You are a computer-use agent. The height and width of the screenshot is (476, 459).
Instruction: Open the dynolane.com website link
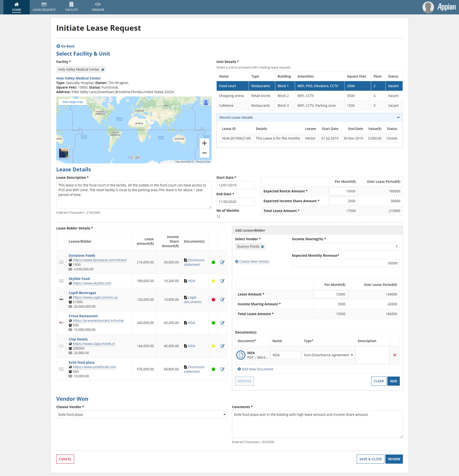point(100,260)
